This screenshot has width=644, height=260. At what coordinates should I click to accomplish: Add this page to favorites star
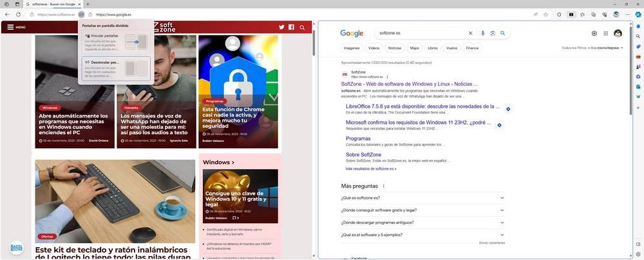(545, 14)
